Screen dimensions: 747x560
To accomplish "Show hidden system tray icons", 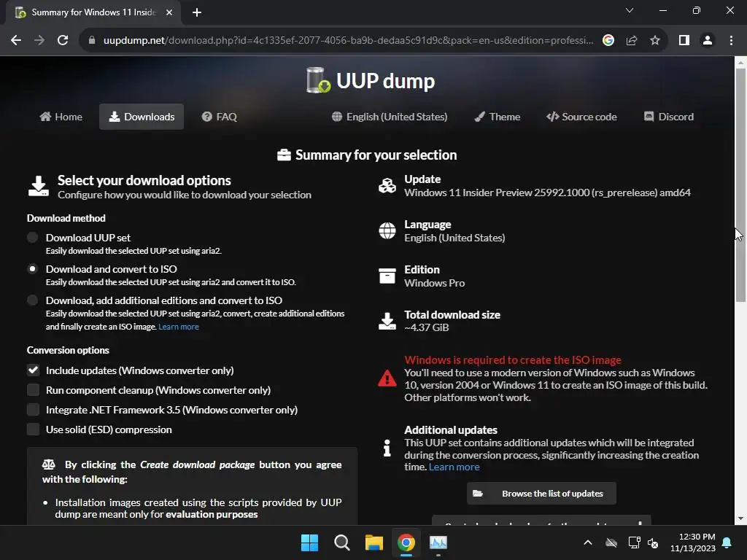I will pos(588,542).
